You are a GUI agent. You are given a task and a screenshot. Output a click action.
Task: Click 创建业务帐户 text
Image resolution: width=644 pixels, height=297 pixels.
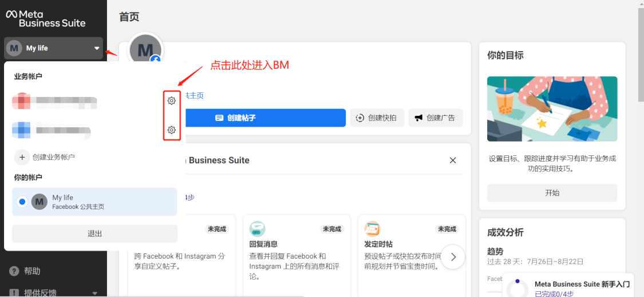pyautogui.click(x=54, y=157)
